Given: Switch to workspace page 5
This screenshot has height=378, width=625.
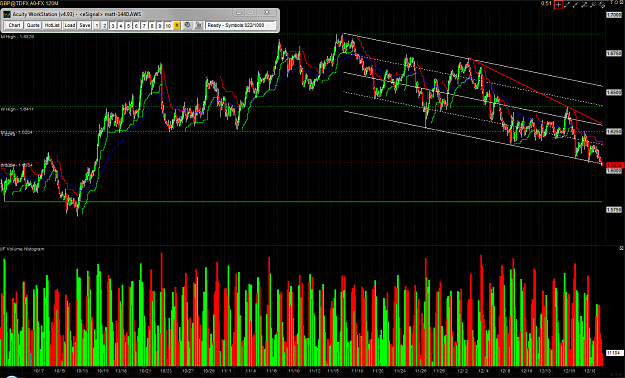Looking at the screenshot, I should 128,26.
